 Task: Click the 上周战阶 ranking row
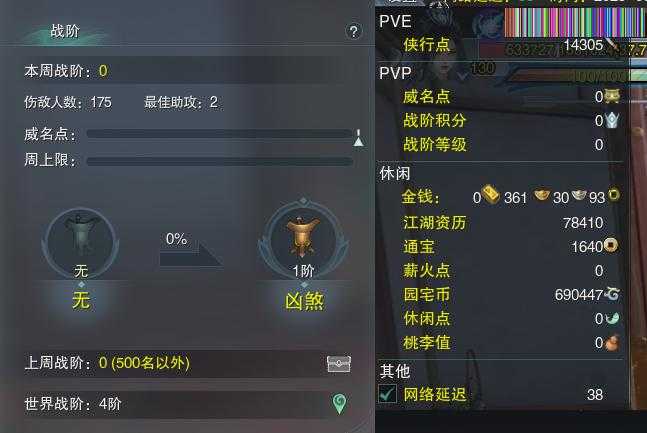(x=187, y=364)
